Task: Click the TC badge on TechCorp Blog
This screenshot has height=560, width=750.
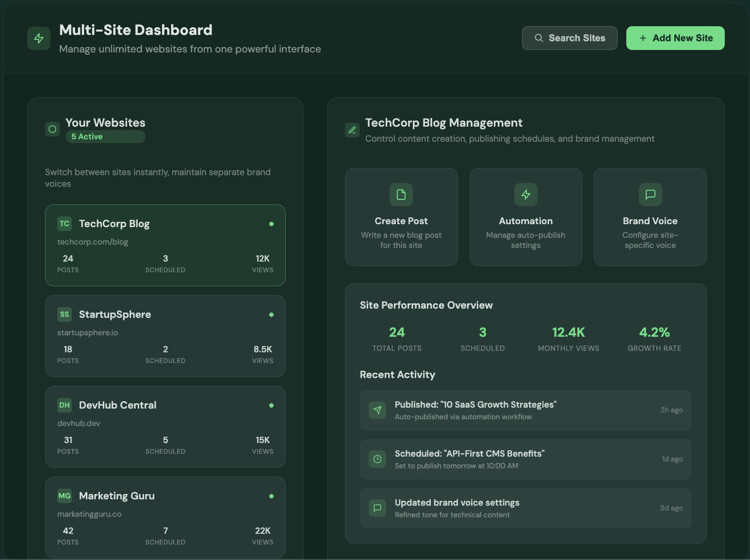Action: coord(65,224)
